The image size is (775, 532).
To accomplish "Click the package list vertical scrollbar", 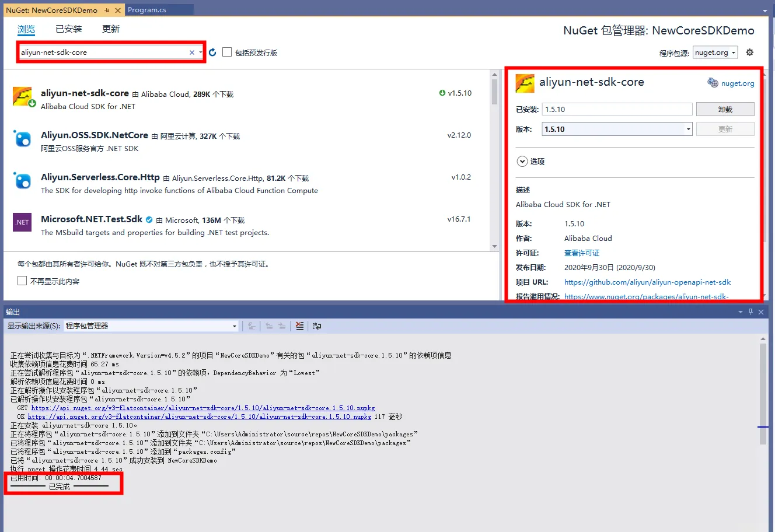I will click(x=494, y=92).
